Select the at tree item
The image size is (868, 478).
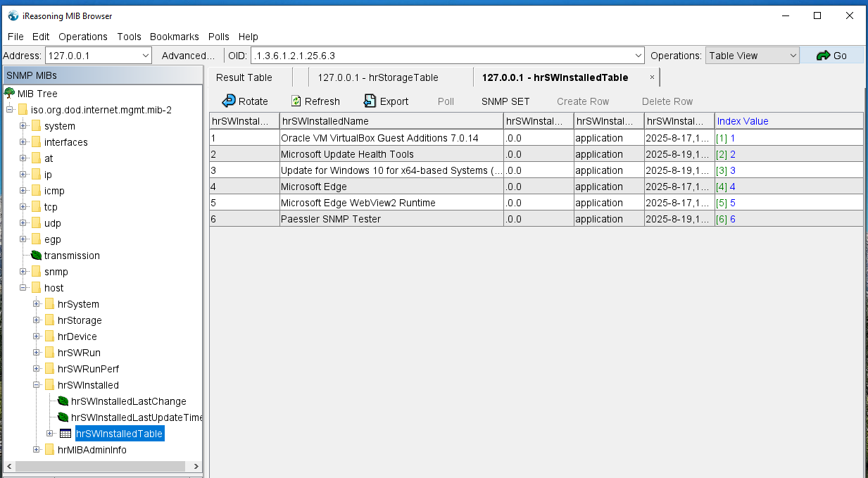click(49, 158)
